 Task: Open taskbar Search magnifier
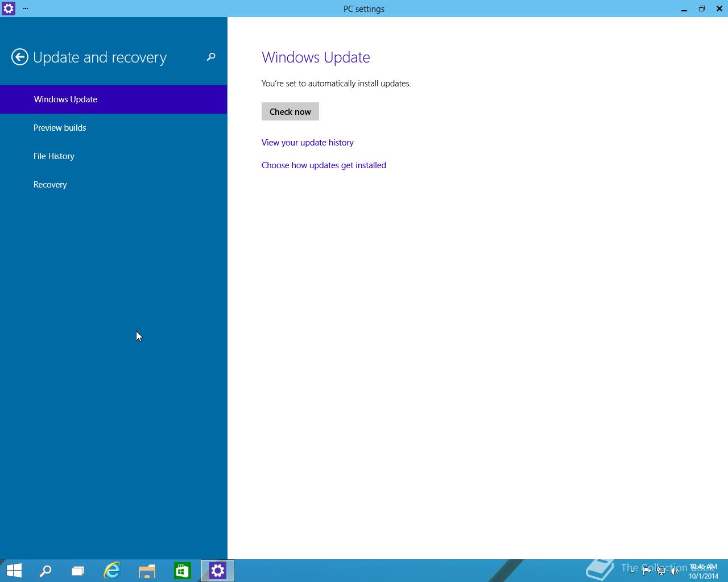click(45, 571)
